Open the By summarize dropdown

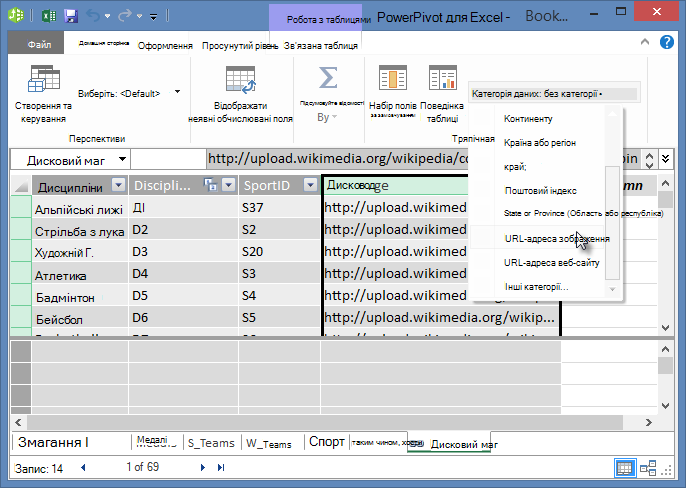coord(327,117)
